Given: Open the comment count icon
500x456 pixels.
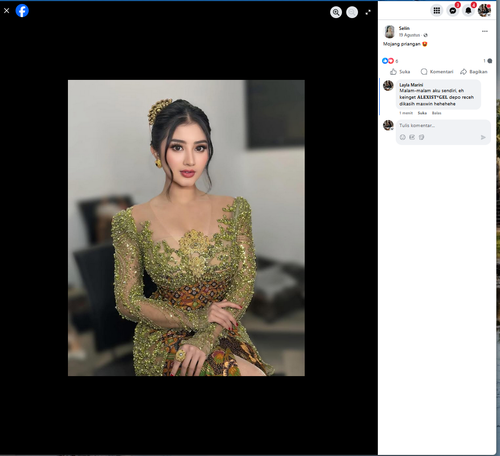Looking at the screenshot, I should 489,61.
